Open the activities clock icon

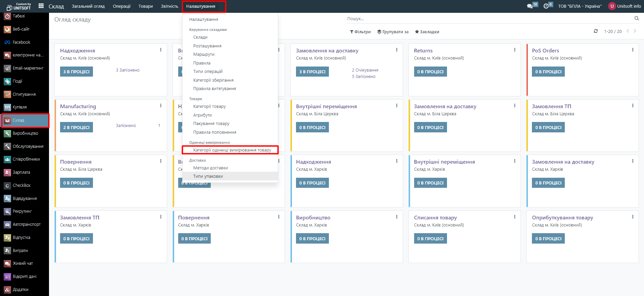point(546,6)
